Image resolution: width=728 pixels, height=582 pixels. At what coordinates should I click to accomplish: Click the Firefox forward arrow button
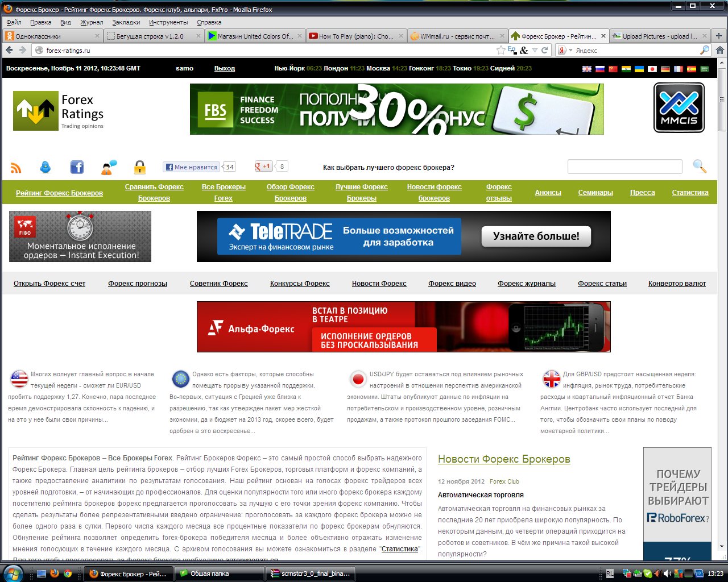(23, 50)
